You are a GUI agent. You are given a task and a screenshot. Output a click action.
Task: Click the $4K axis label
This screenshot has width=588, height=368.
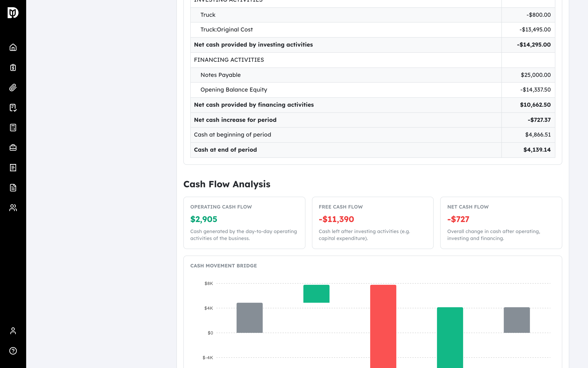[x=209, y=308]
